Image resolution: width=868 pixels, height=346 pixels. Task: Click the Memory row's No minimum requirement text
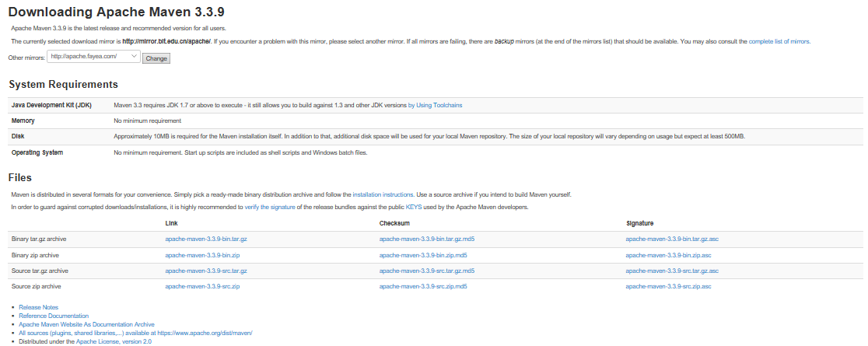147,121
